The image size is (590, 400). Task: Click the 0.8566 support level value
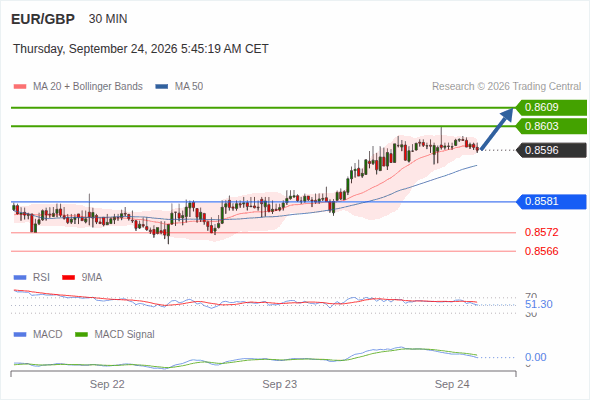(x=541, y=251)
